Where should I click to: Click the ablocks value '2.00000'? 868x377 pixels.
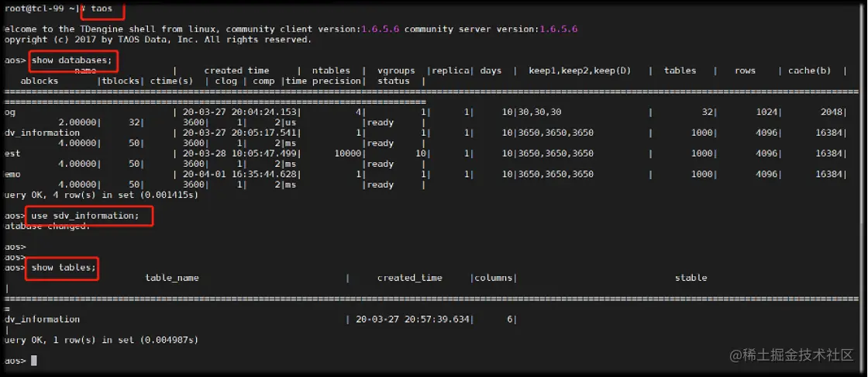[x=77, y=123]
